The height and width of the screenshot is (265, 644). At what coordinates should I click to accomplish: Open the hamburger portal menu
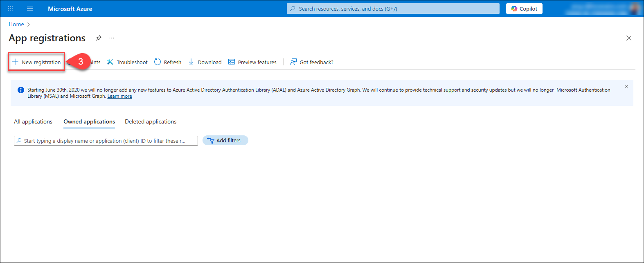tap(30, 9)
